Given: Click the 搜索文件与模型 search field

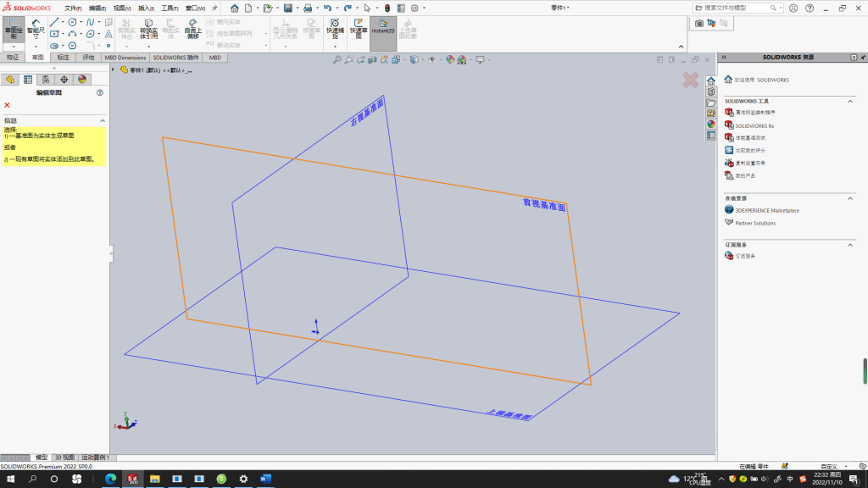Looking at the screenshot, I should tap(738, 8).
